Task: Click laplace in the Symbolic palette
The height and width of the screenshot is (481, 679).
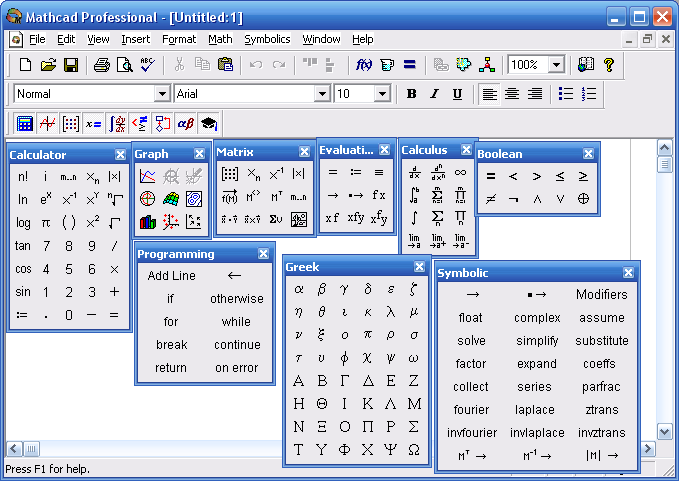Action: [535, 410]
